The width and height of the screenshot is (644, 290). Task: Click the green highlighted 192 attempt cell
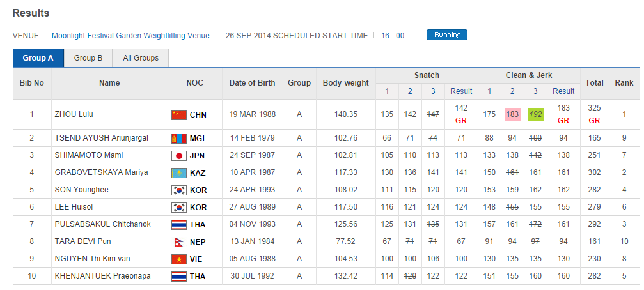[x=537, y=114]
